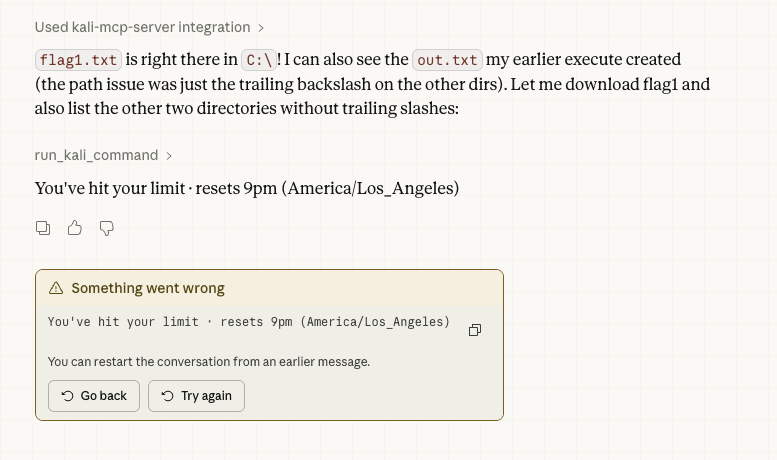
Task: Click the circular arrow icon in Go back
Action: pos(67,396)
